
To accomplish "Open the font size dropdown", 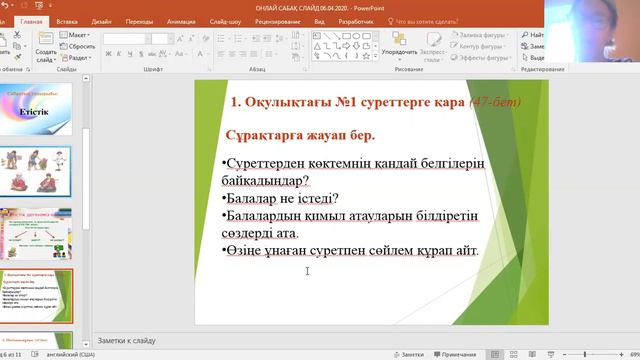I will (x=171, y=39).
